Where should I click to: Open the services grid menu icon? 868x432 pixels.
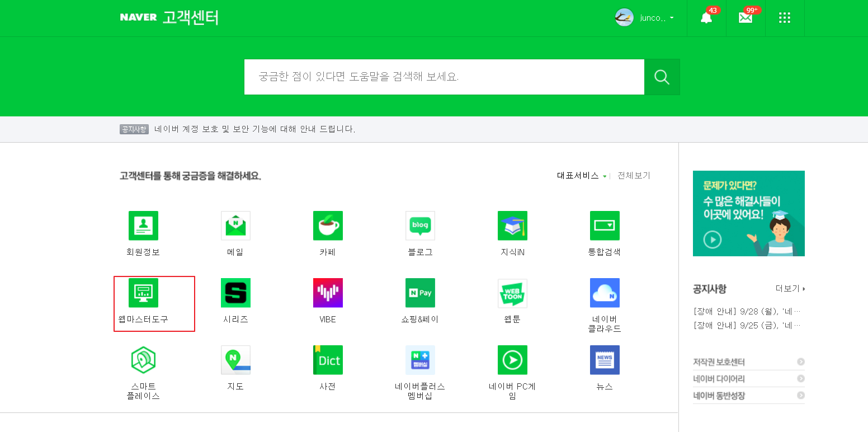[785, 18]
